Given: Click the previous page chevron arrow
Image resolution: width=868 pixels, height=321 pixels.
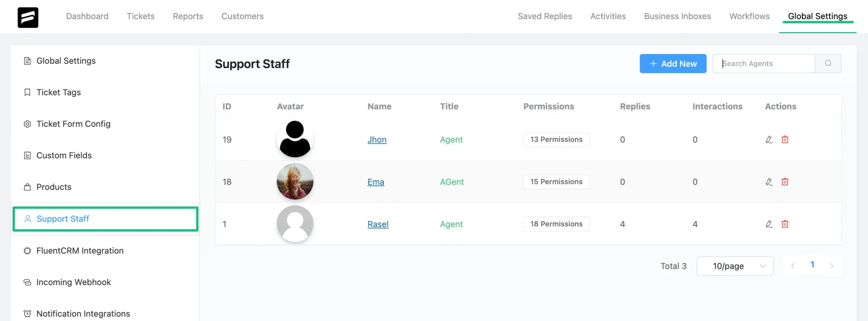Looking at the screenshot, I should pos(793,266).
